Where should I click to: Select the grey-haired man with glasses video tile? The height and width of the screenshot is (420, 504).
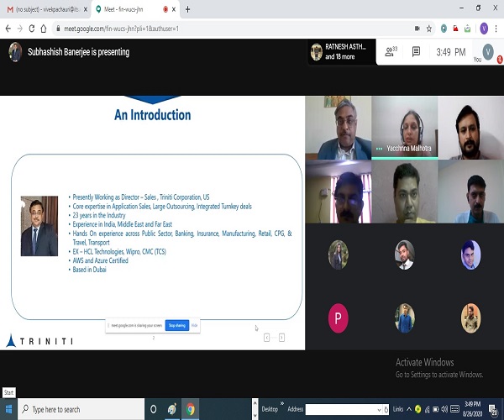(x=339, y=128)
